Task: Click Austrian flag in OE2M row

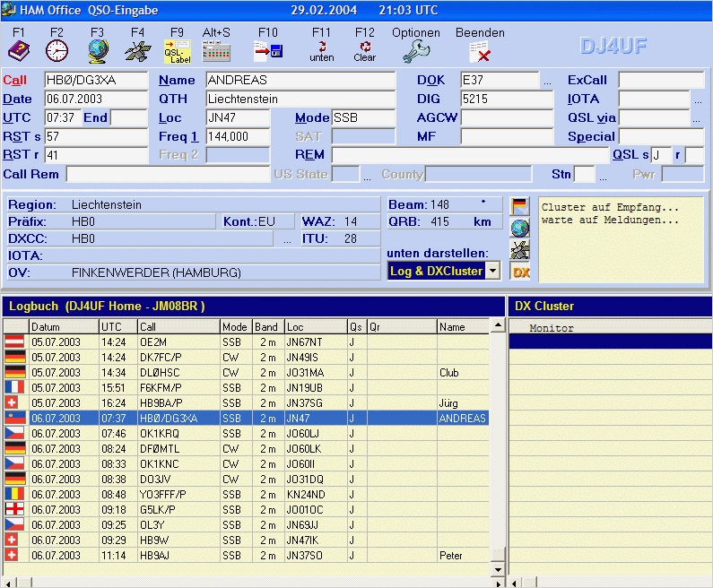Action: coord(15,342)
